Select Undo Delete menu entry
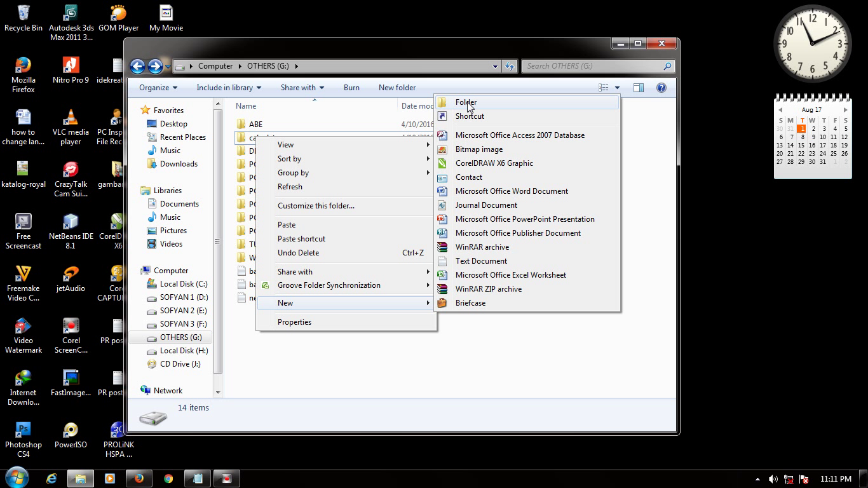The height and width of the screenshot is (488, 868). tap(347, 253)
